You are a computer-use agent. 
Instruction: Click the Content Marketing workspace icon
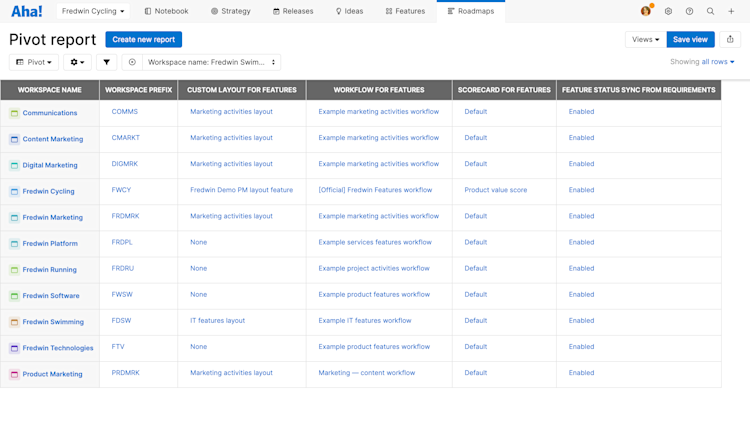tap(14, 139)
